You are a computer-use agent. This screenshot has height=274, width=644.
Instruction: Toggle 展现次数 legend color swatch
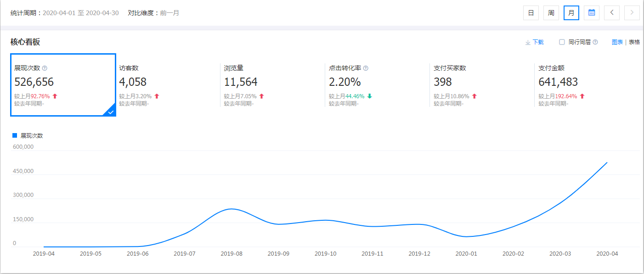coord(15,135)
